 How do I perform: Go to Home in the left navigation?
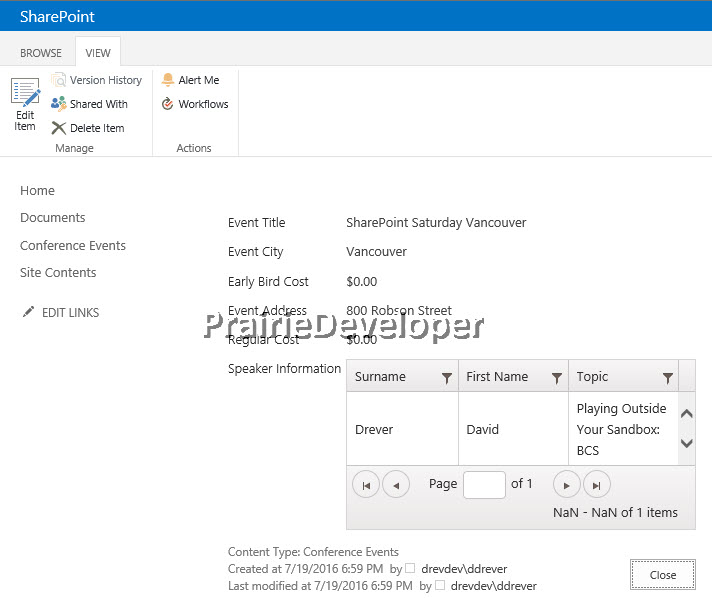[x=37, y=191]
